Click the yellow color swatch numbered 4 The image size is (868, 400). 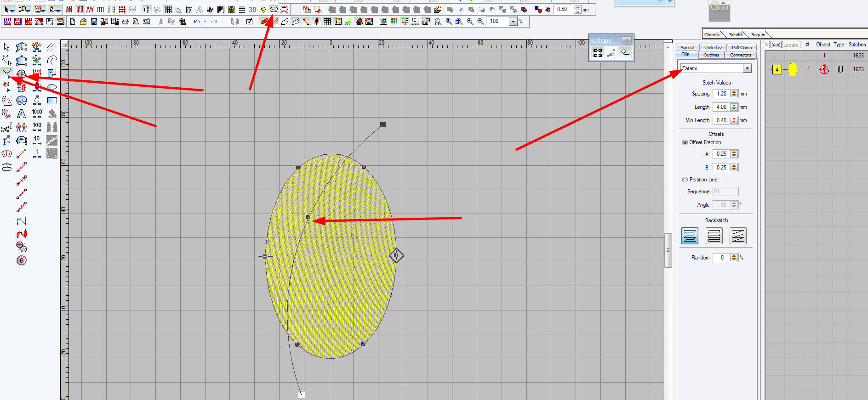coord(777,70)
